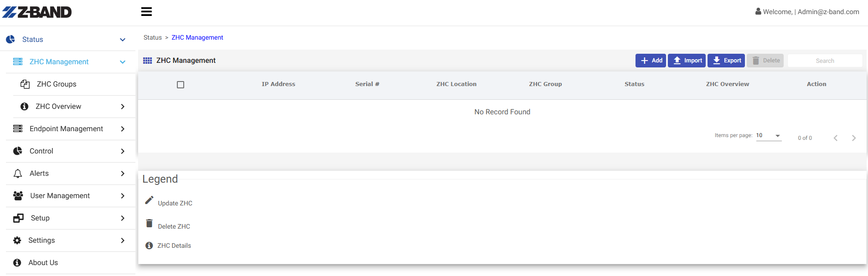The height and width of the screenshot is (276, 868).
Task: Open the Items per page dropdown
Action: point(769,136)
